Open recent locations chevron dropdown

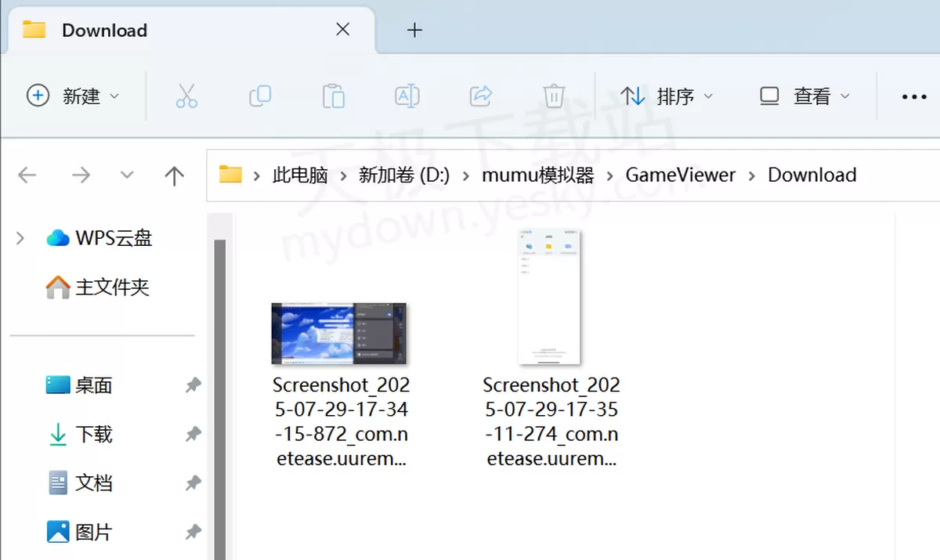(x=127, y=175)
